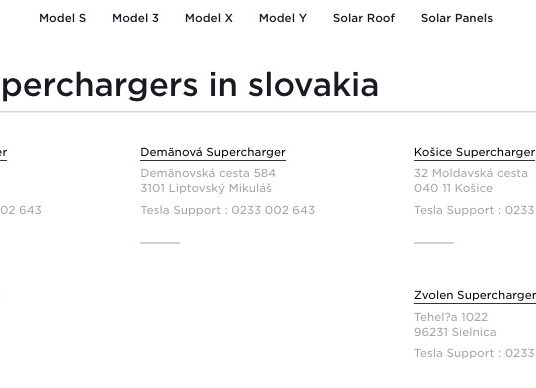536x388 pixels.
Task: Select Solar Panels in the navigation
Action: pyautogui.click(x=457, y=18)
